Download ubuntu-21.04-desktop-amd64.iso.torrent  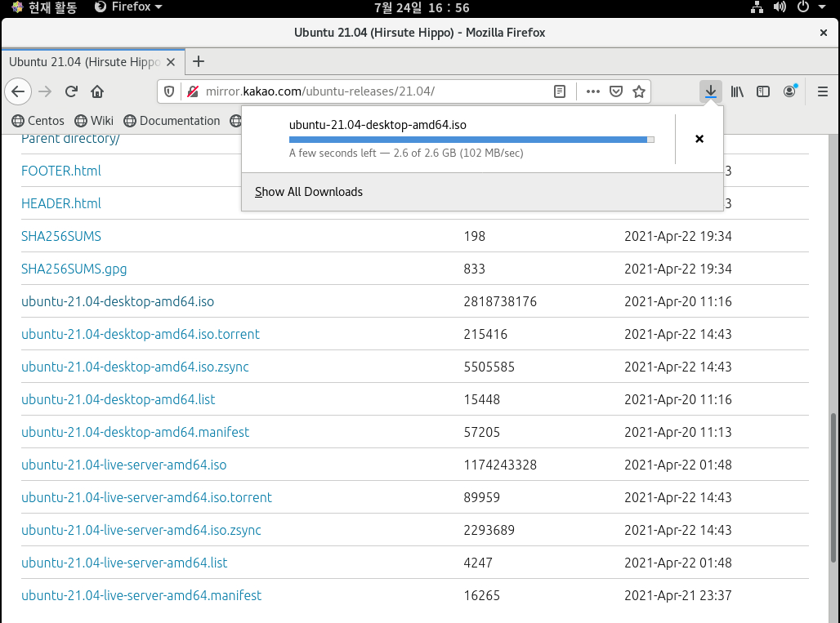[141, 334]
